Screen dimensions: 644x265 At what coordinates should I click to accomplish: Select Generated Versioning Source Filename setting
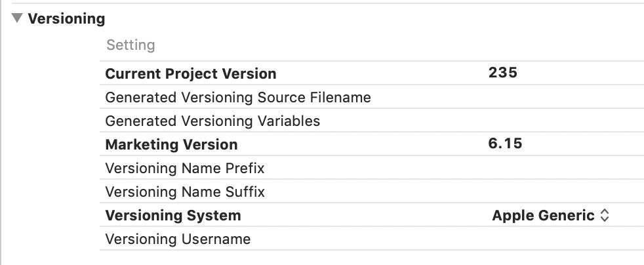click(238, 98)
